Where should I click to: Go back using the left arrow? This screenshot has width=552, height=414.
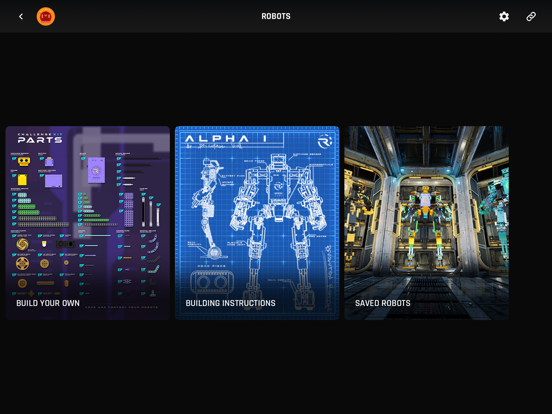click(21, 17)
